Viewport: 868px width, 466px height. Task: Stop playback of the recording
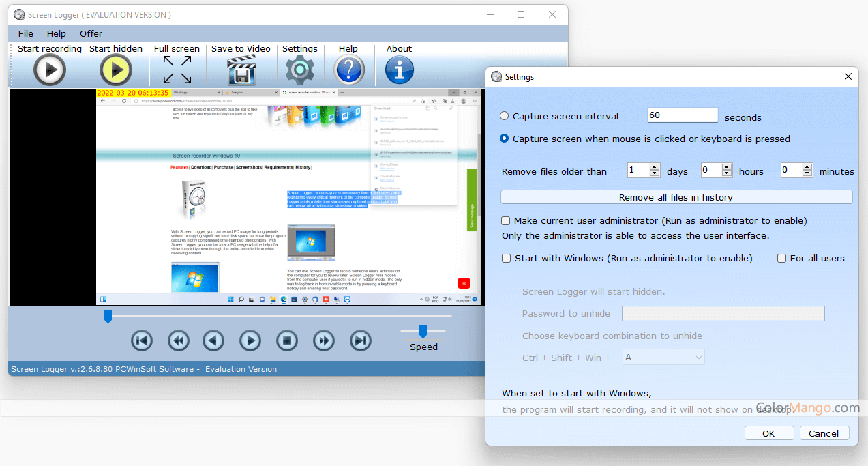click(286, 340)
